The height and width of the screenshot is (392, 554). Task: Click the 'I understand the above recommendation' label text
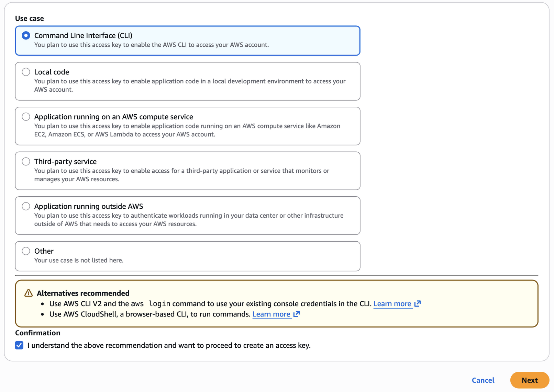tap(169, 345)
